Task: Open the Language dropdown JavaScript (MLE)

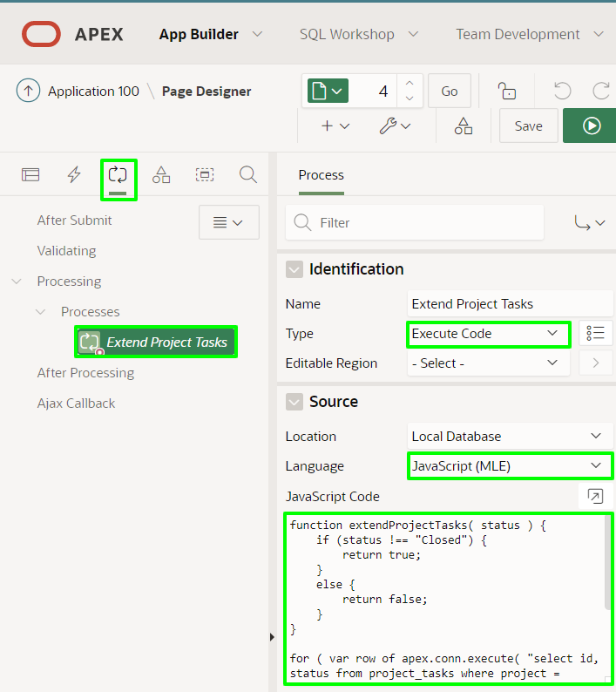Action: [510, 466]
